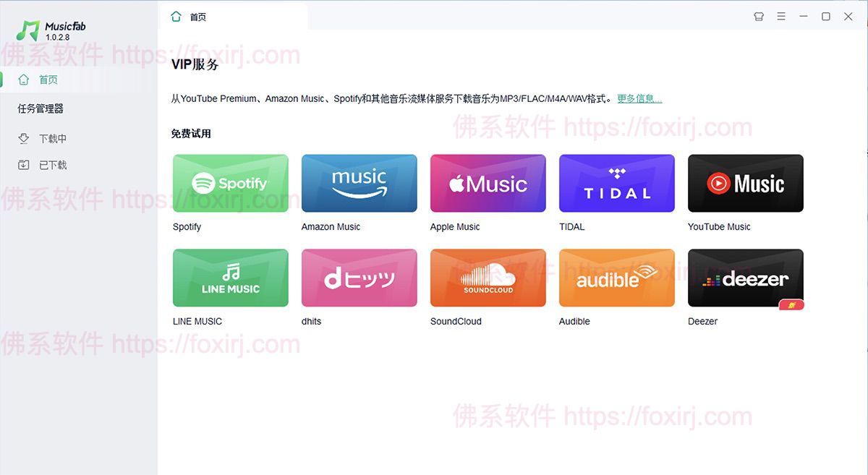Open the LINE MUSIC downloader
The width and height of the screenshot is (868, 475).
(230, 278)
